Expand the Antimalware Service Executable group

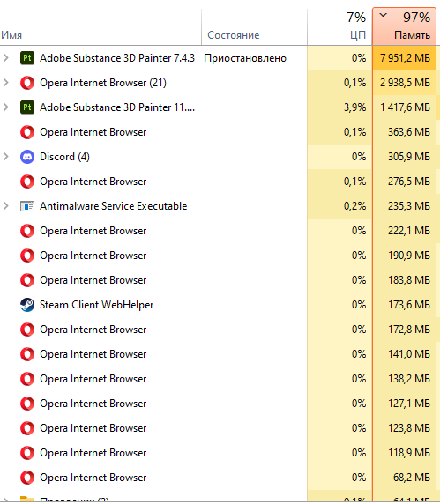(6, 206)
